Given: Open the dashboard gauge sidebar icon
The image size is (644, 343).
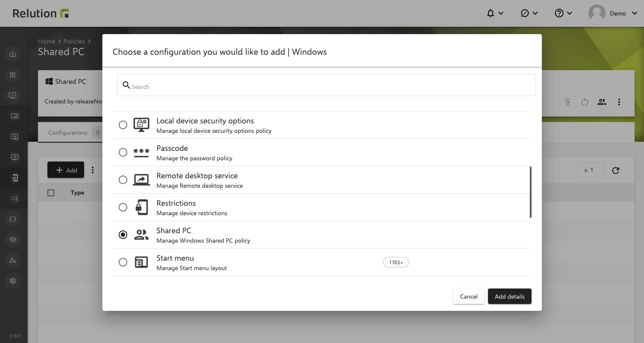Looking at the screenshot, I should click(x=13, y=54).
